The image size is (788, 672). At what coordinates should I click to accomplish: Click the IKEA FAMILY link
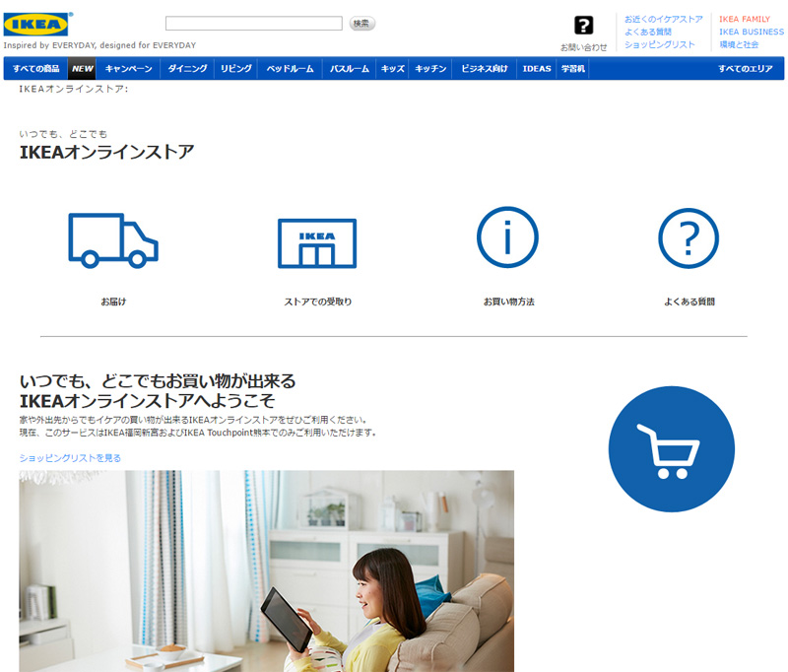[x=745, y=19]
